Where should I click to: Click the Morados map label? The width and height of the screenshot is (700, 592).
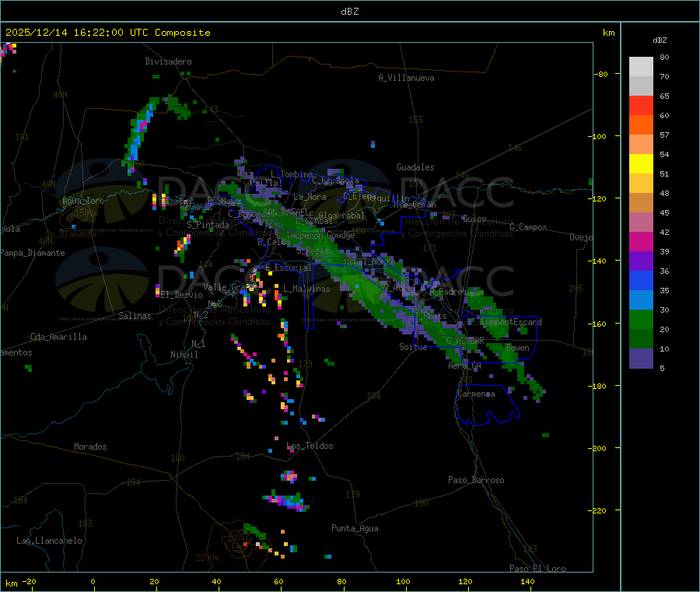(90, 447)
